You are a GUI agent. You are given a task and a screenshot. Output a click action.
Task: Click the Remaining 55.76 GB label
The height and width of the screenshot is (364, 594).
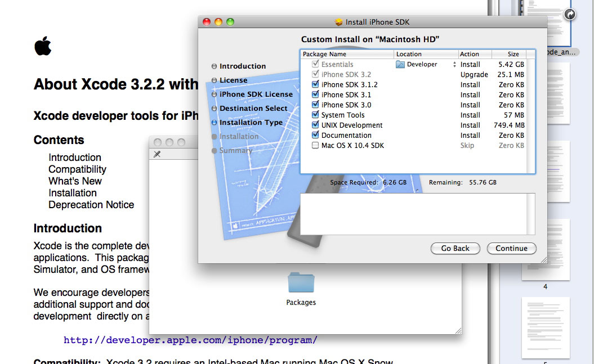(463, 182)
